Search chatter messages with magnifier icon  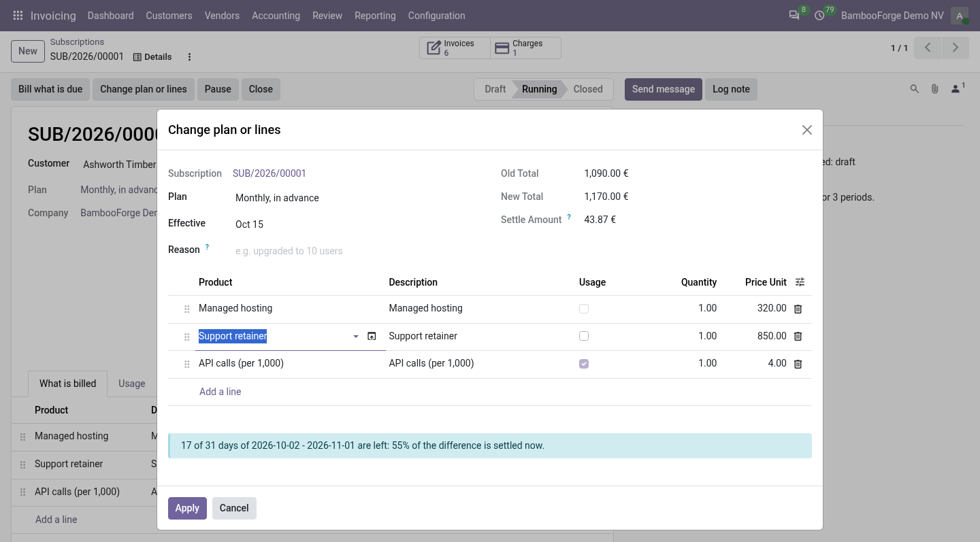(915, 89)
